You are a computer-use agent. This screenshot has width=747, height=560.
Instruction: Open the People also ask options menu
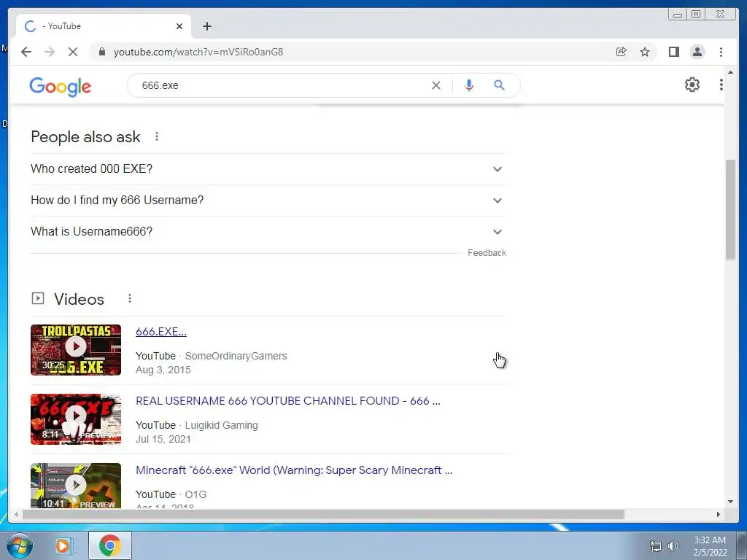(x=157, y=136)
